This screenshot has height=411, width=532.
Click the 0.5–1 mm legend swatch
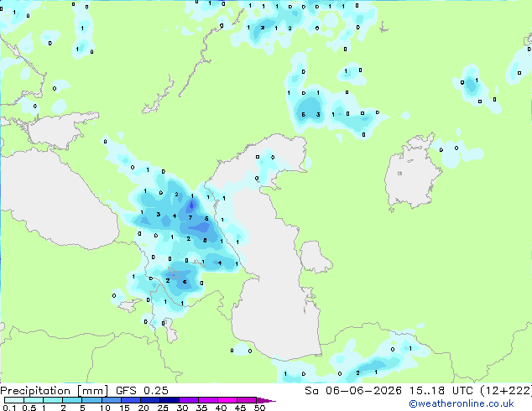coord(34,400)
